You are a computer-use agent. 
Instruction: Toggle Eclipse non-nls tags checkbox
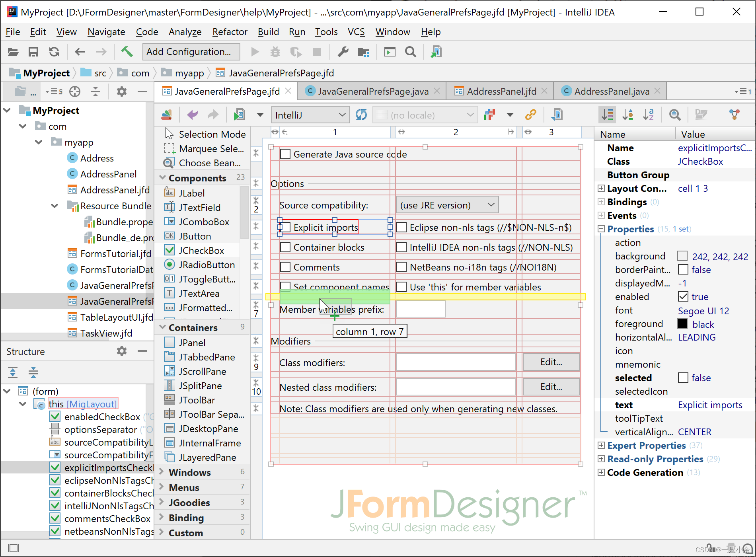pyautogui.click(x=401, y=227)
